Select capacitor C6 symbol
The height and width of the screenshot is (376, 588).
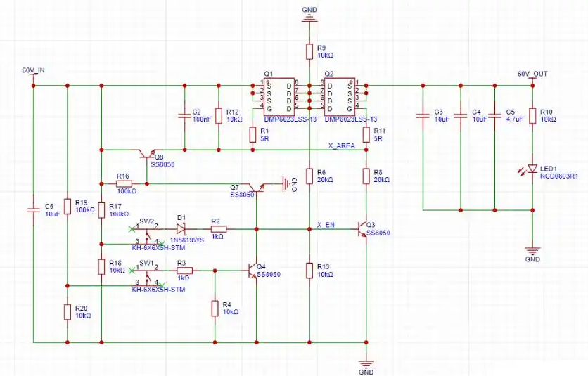33,210
